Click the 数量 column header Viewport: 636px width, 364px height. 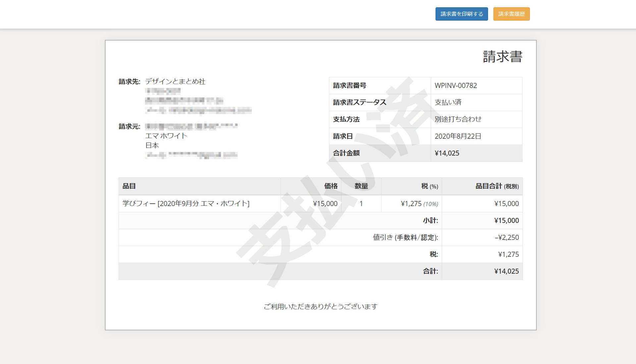point(361,186)
